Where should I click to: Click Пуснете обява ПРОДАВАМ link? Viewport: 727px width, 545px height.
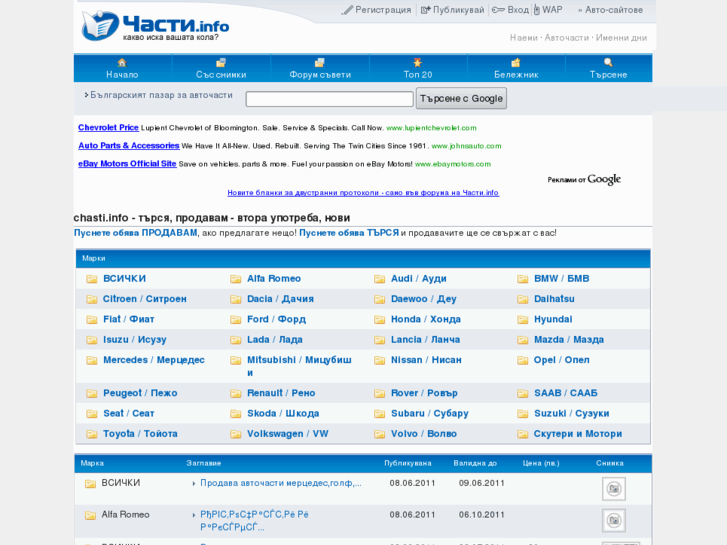[135, 233]
